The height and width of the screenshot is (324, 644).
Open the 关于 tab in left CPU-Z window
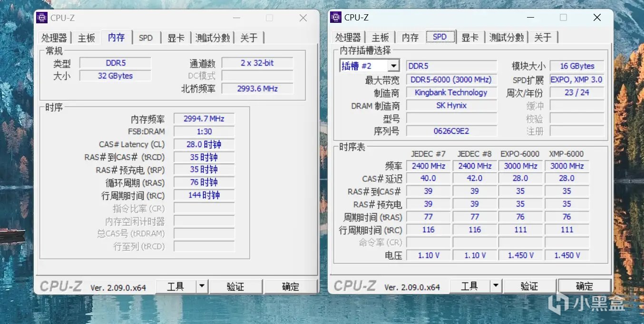[x=249, y=38]
